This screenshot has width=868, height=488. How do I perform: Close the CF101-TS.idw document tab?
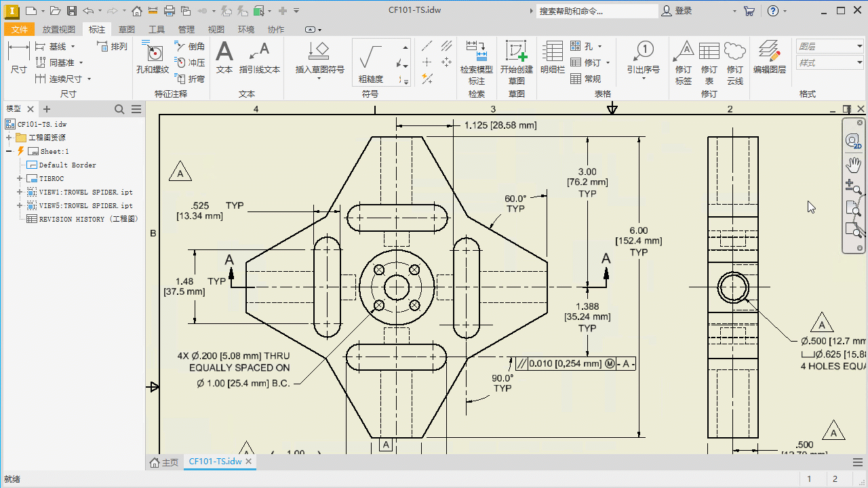(x=249, y=462)
